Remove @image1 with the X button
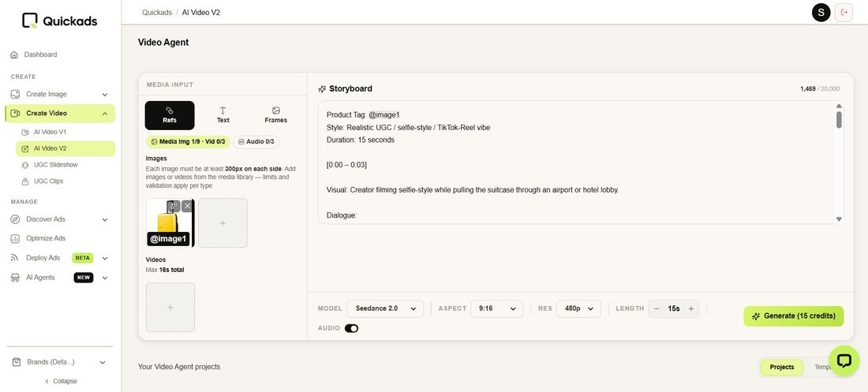This screenshot has height=392, width=868. (188, 206)
